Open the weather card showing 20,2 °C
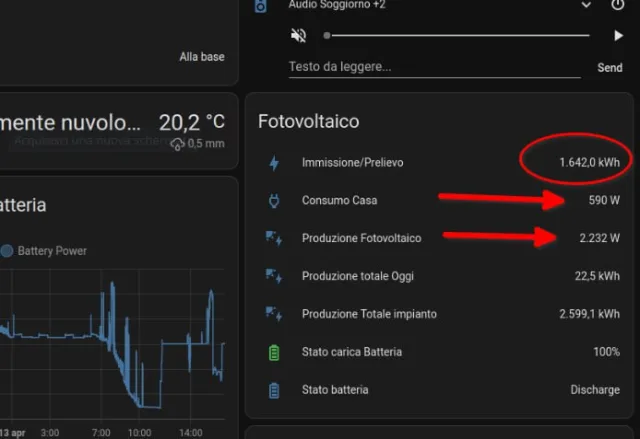640x439 pixels. coord(120,130)
